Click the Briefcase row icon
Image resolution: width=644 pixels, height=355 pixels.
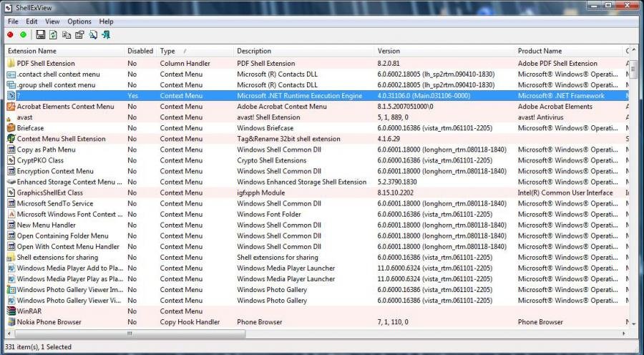(11, 128)
